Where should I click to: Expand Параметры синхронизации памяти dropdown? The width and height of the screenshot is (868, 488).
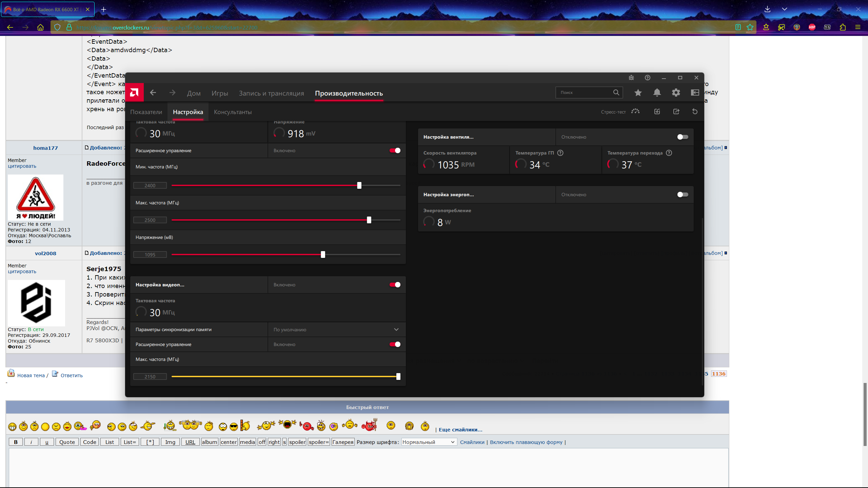[x=396, y=329]
